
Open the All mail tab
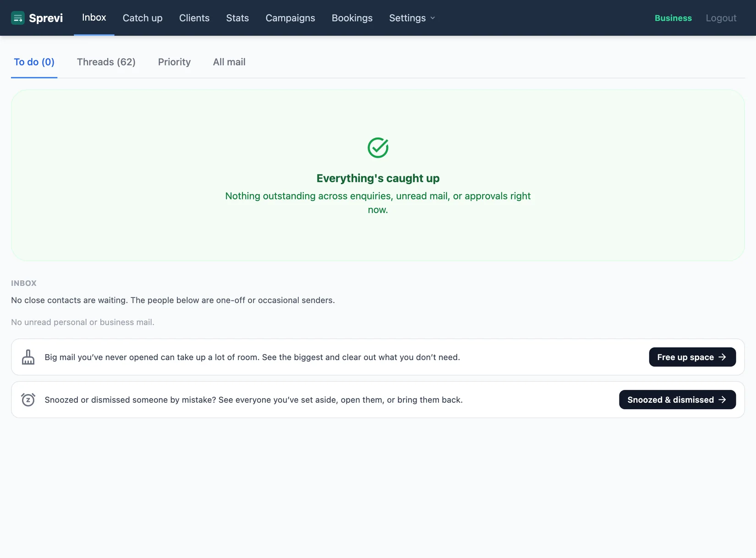coord(229,62)
